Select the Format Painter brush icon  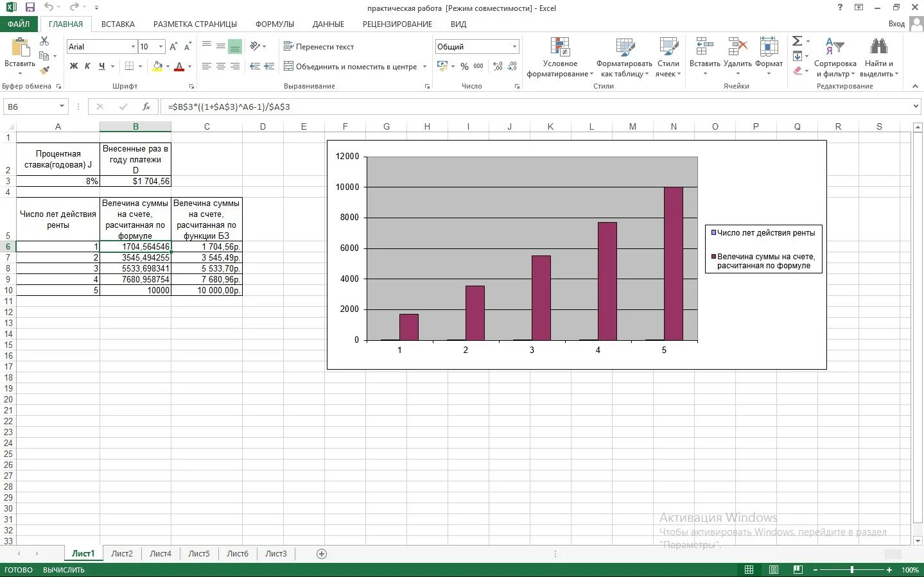pos(44,70)
